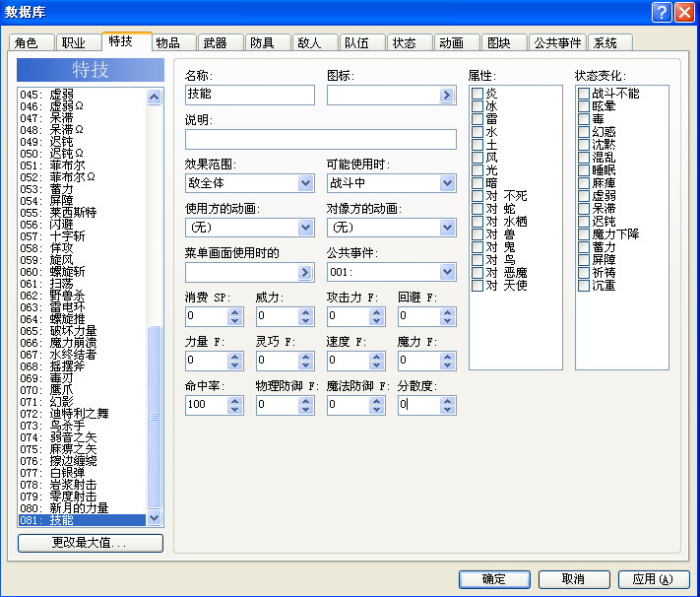Toggle 眩晕 state change checkbox
Screen dimensions: 700x597
coord(584,106)
